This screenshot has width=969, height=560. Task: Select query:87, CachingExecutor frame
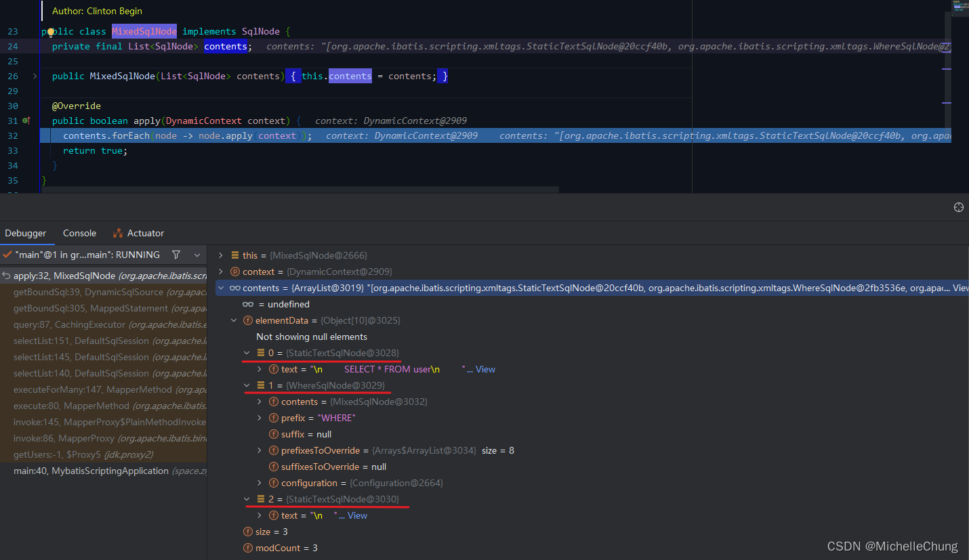pyautogui.click(x=103, y=324)
